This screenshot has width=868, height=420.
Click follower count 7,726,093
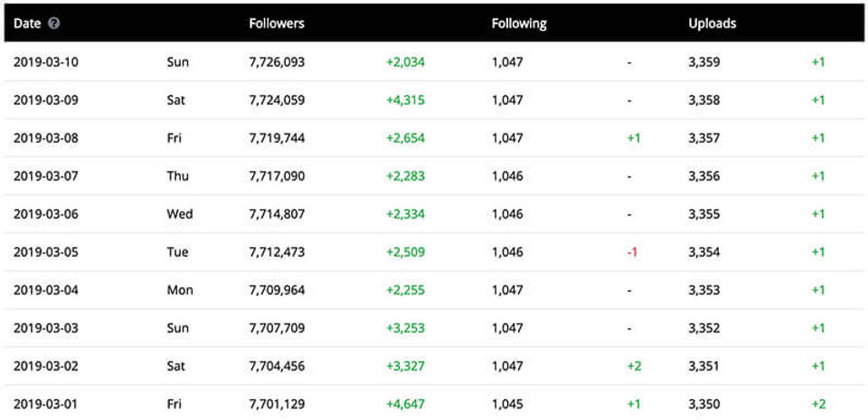pos(277,62)
